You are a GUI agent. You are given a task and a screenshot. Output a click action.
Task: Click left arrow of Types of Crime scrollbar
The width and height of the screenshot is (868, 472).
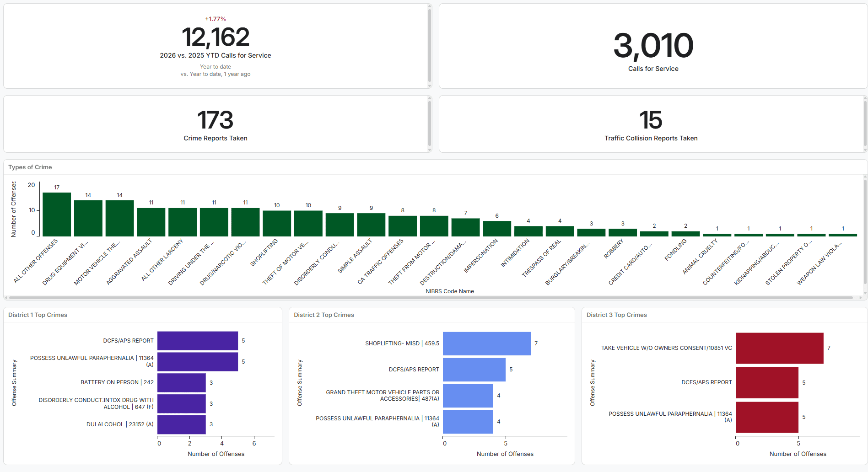[6, 298]
